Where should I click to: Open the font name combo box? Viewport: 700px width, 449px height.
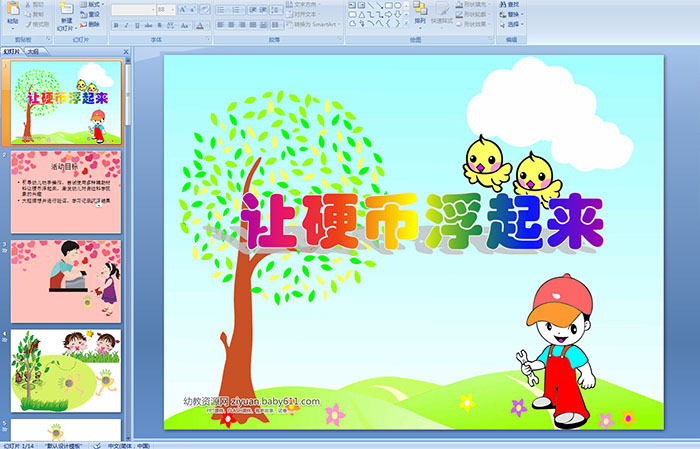point(133,10)
